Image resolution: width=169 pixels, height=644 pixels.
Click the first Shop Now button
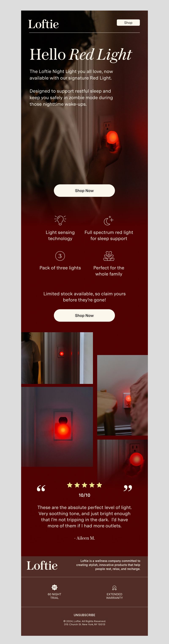[84, 190]
